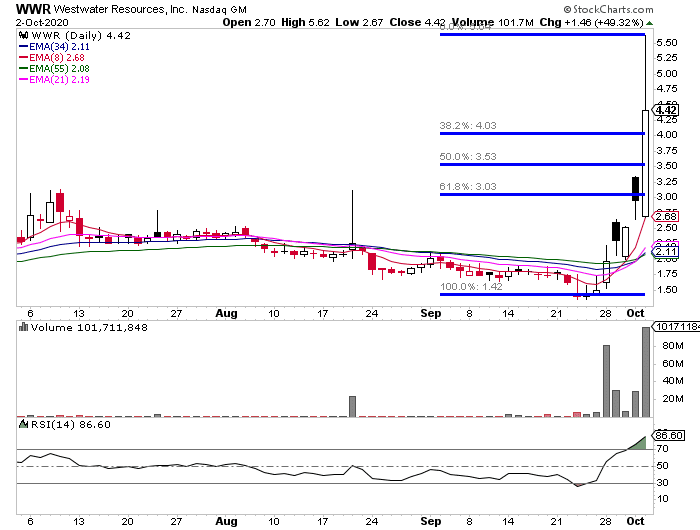Click the Aug label on RSI panel axis
This screenshot has width=700, height=530.
pos(226,522)
